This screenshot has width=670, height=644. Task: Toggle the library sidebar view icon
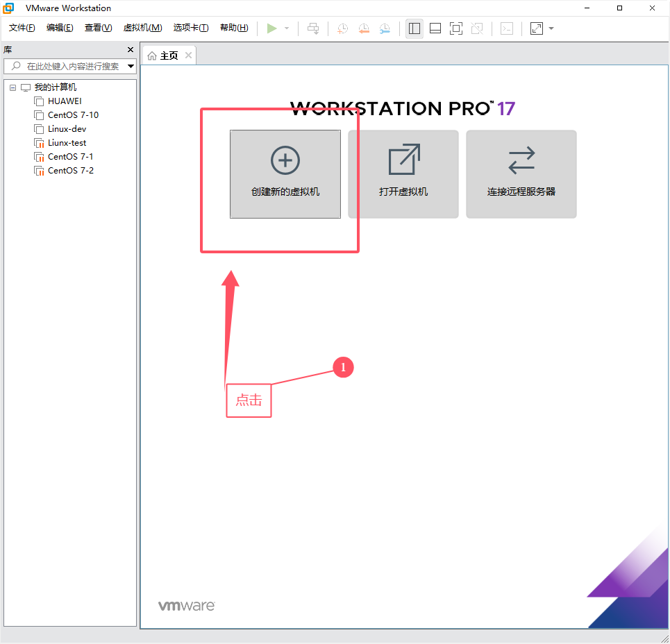(414, 28)
